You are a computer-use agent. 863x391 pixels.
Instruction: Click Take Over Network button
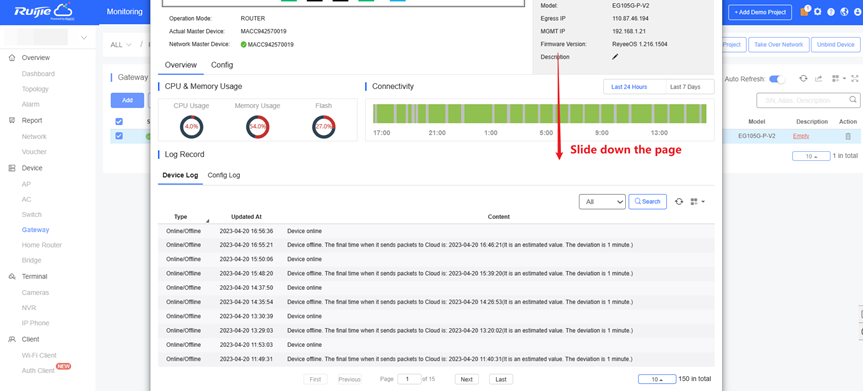tap(778, 45)
